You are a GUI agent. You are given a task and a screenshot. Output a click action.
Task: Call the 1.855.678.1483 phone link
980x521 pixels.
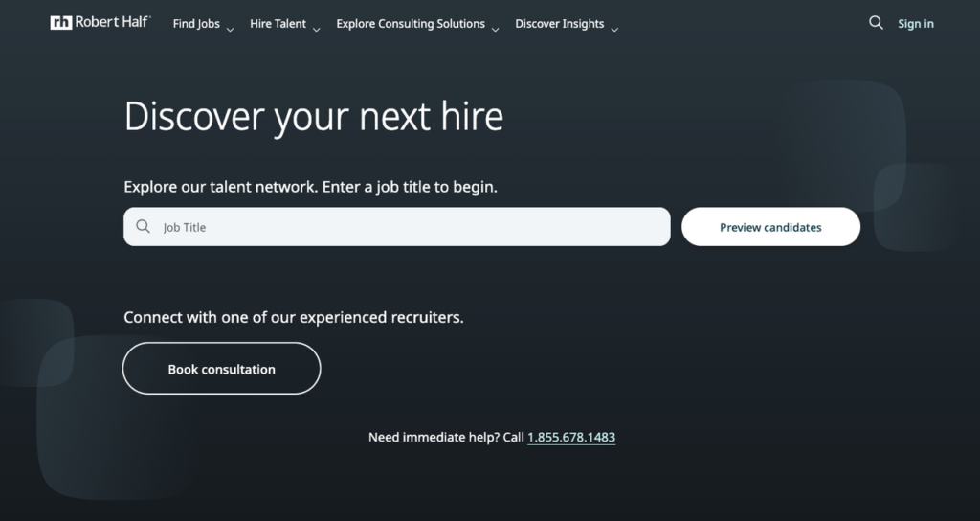coord(571,437)
